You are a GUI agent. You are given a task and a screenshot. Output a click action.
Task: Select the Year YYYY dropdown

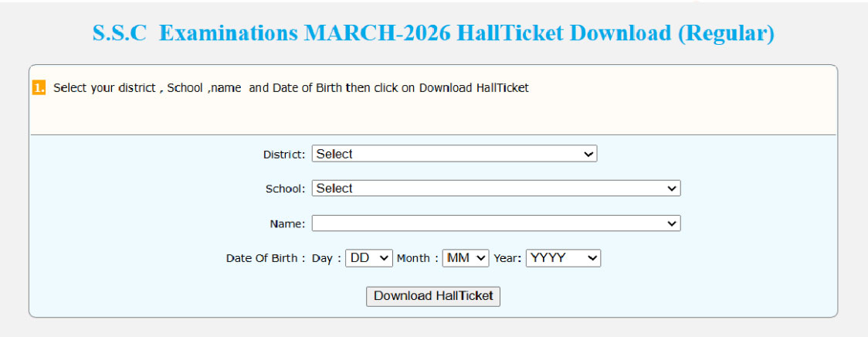[x=563, y=258]
